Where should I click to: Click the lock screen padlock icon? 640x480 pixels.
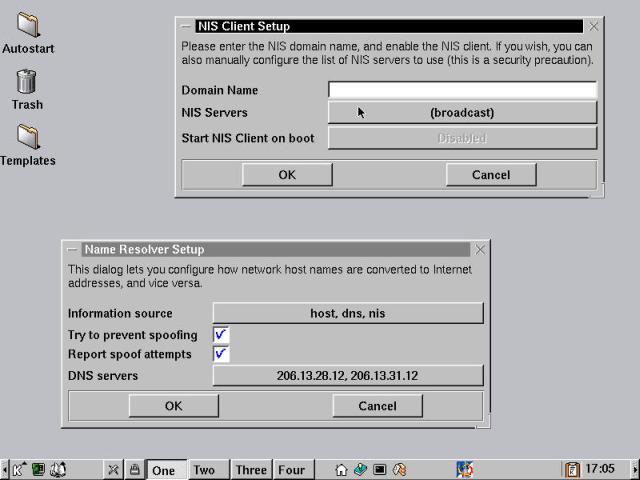point(133,469)
